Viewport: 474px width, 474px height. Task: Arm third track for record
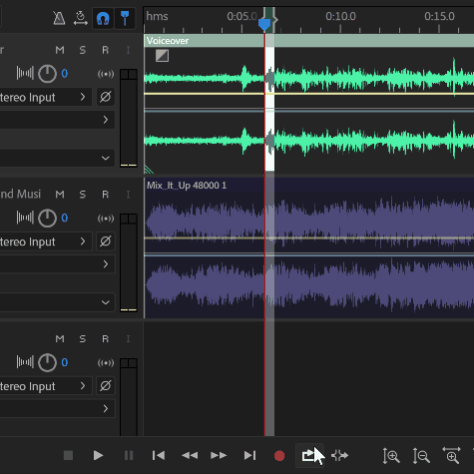tap(105, 339)
